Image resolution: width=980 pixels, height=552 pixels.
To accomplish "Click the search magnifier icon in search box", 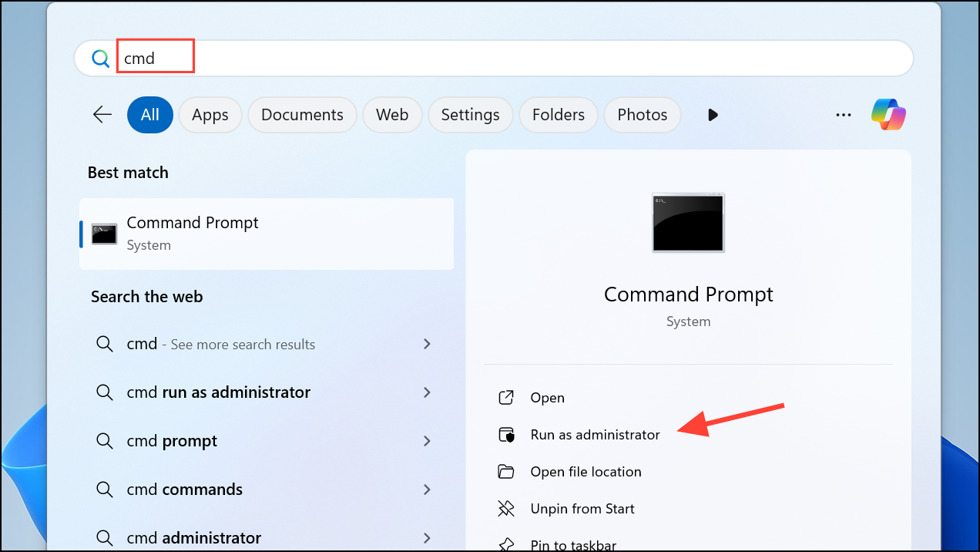I will pyautogui.click(x=100, y=59).
